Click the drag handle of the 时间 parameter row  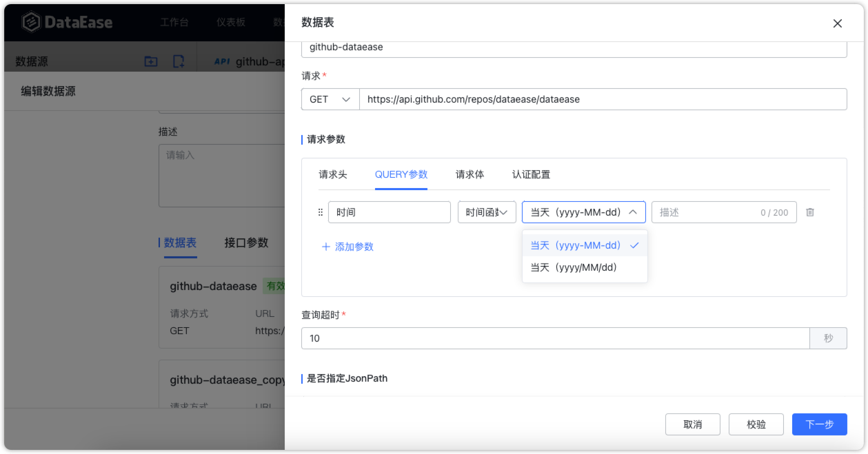320,212
